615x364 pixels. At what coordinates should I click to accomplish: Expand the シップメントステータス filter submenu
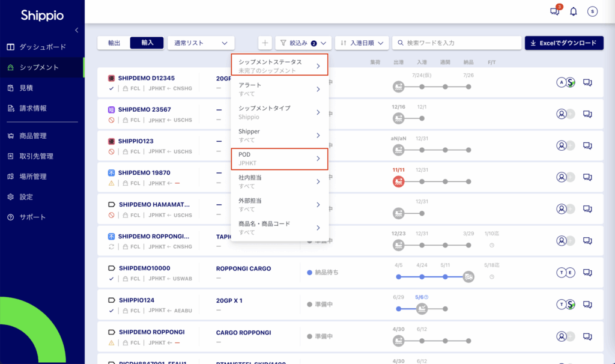pos(280,65)
